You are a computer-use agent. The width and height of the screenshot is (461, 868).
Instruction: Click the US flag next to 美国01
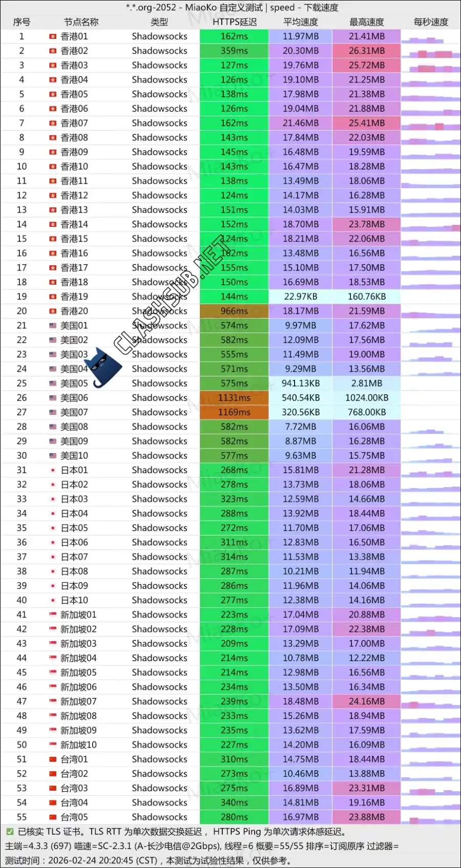point(52,326)
